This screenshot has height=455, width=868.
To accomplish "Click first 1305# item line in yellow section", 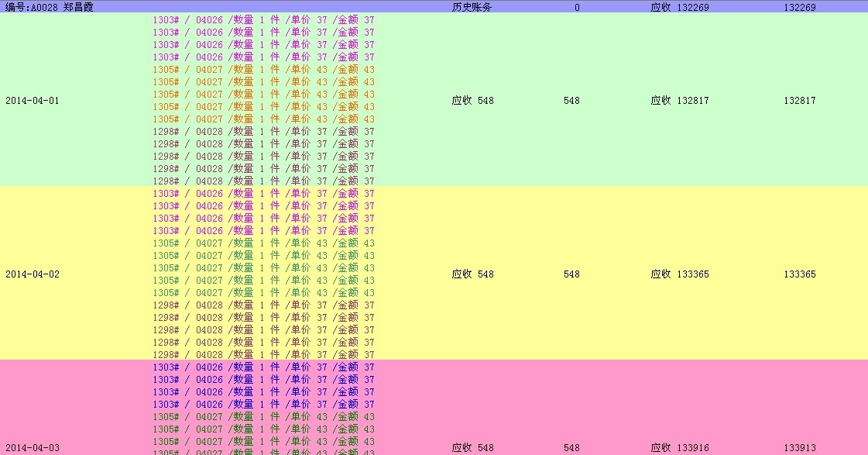I will 263,243.
